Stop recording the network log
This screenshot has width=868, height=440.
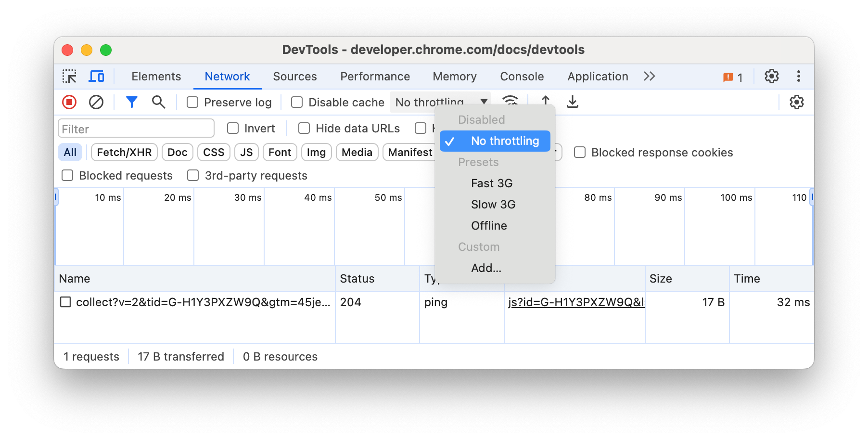(69, 102)
